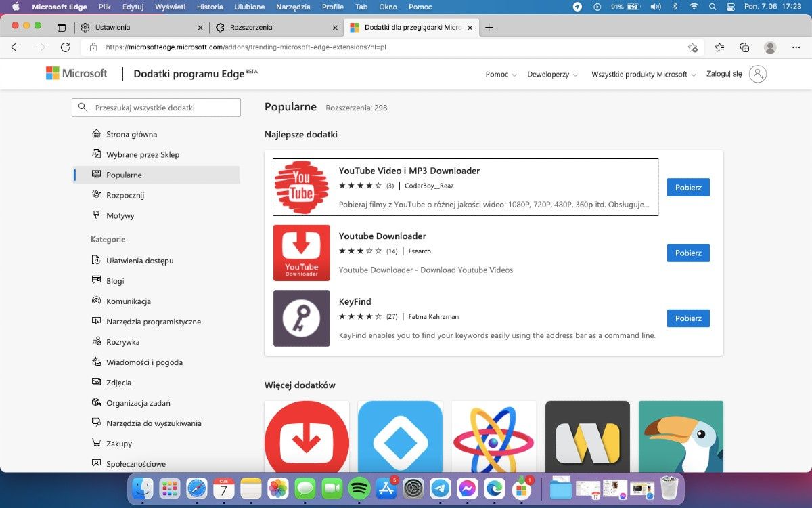Close the Ustawienia tab
This screenshot has width=812, height=508.
pyautogui.click(x=200, y=28)
